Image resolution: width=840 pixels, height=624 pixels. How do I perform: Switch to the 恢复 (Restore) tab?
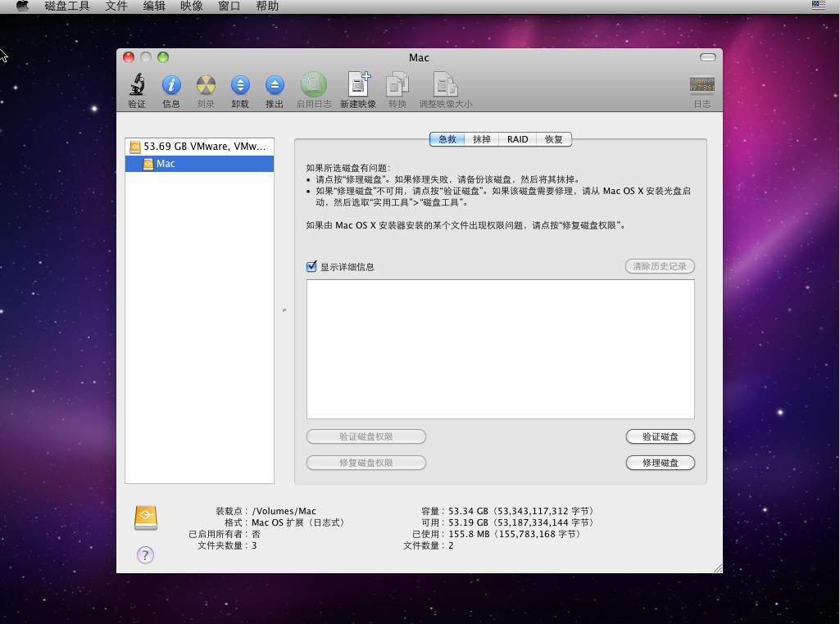point(553,139)
